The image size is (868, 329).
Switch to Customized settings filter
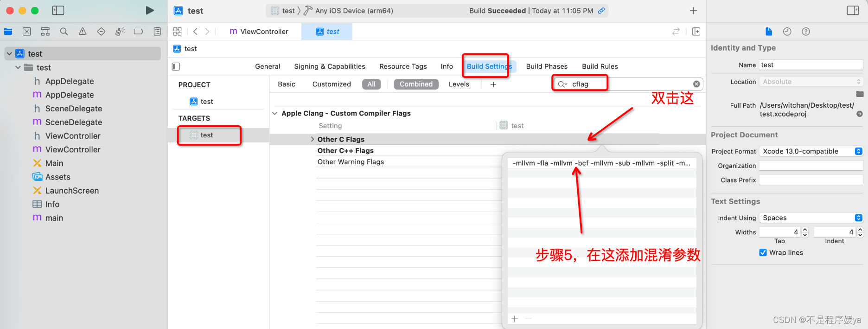(332, 84)
